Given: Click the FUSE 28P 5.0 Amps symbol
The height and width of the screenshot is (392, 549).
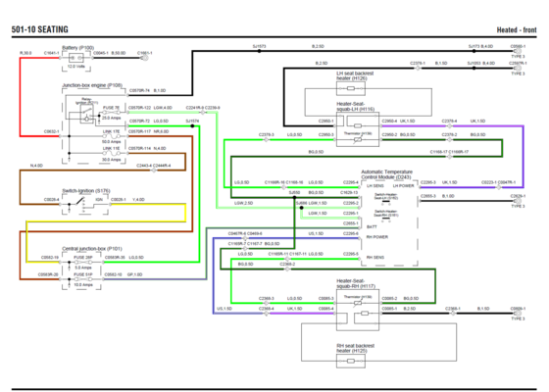Looking at the screenshot, I should [x=82, y=263].
